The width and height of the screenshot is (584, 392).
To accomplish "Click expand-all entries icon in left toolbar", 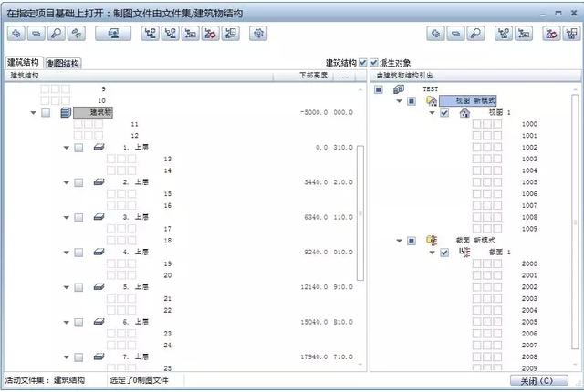I will [x=16, y=34].
